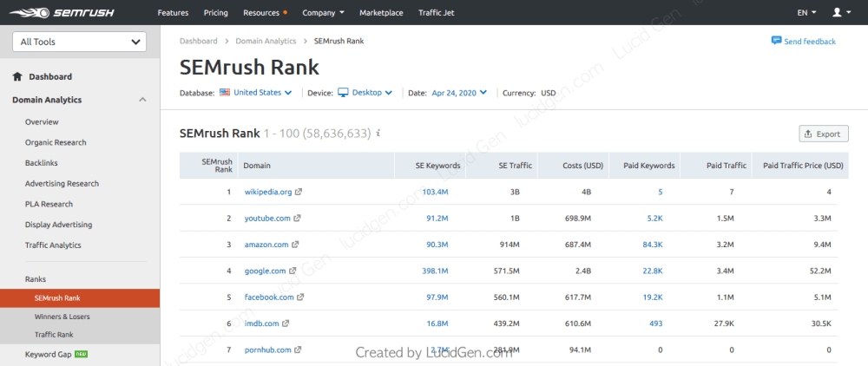Open the wikipedia.org domain link
Viewport: 868px width, 366px height.
coord(268,193)
